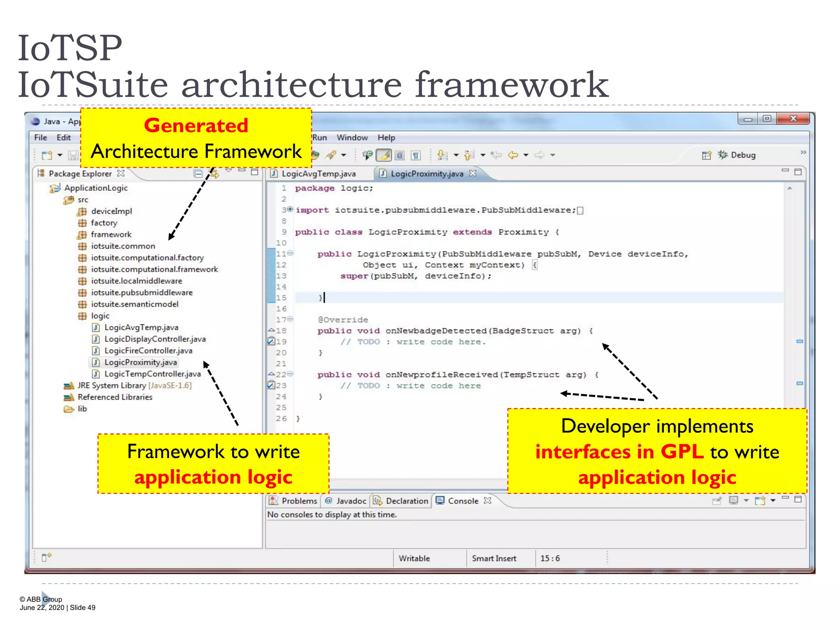Open the File menu
The width and height of the screenshot is (840, 630).
pyautogui.click(x=41, y=137)
